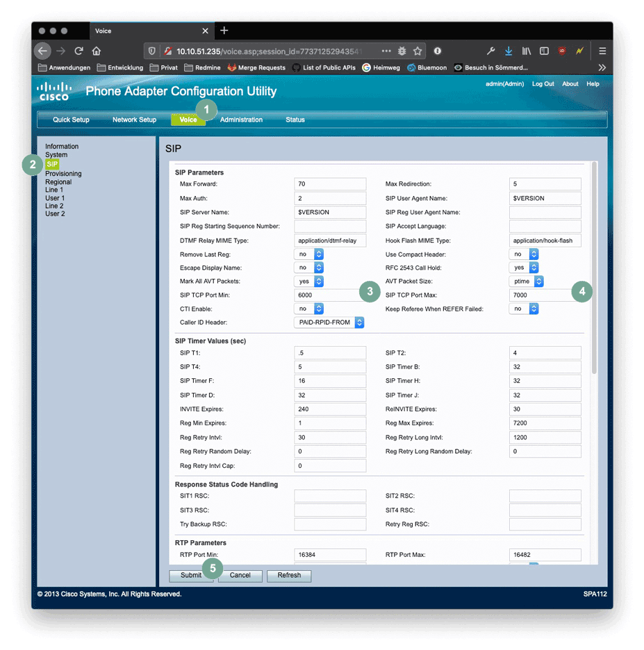The width and height of the screenshot is (644, 650).
Task: Open the Firefox hamburger menu
Action: point(602,51)
